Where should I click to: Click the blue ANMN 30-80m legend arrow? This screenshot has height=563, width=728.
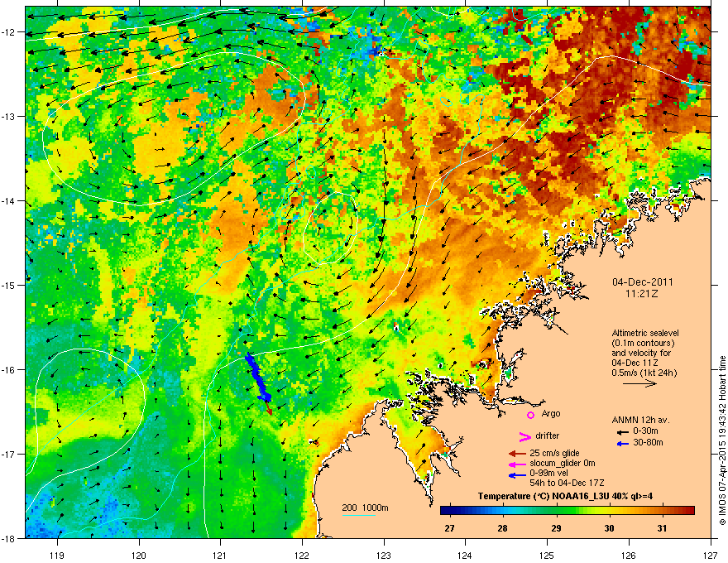click(623, 444)
